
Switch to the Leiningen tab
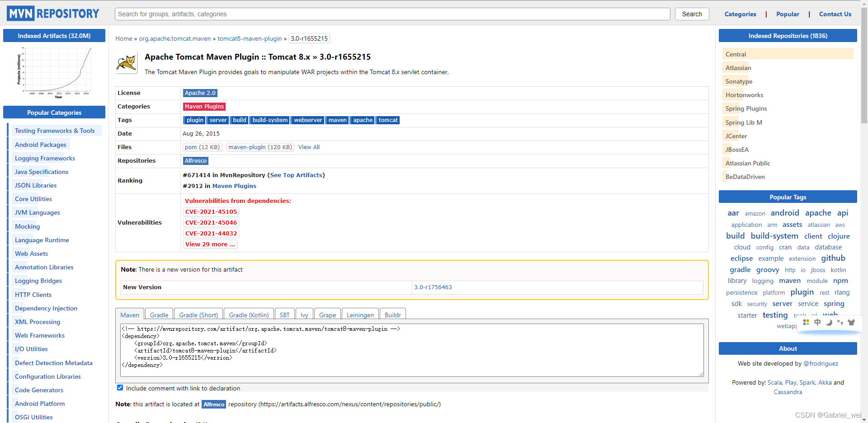point(360,315)
